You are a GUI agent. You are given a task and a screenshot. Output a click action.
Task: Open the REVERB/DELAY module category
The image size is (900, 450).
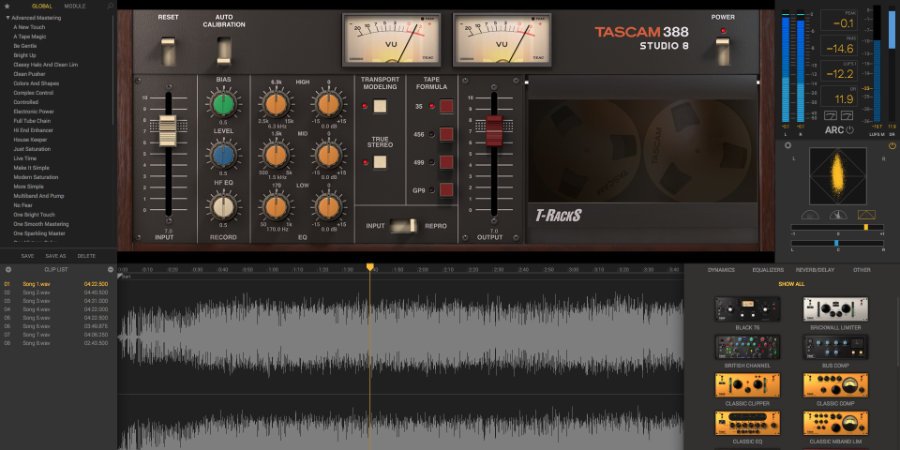(x=815, y=270)
